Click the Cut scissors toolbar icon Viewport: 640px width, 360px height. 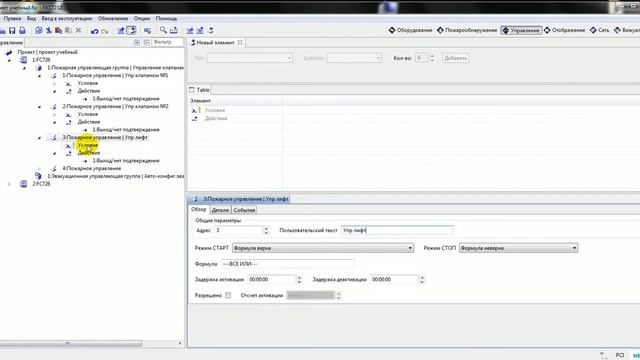[49, 31]
